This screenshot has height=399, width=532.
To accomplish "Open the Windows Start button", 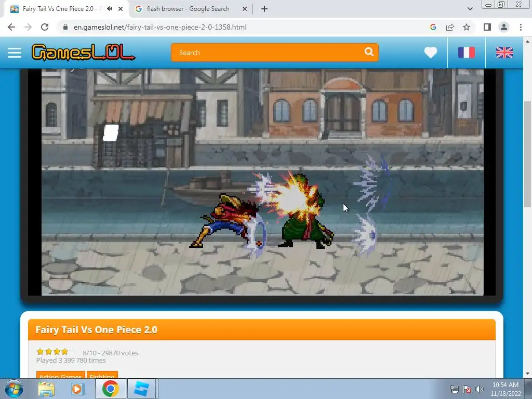I will (14, 389).
